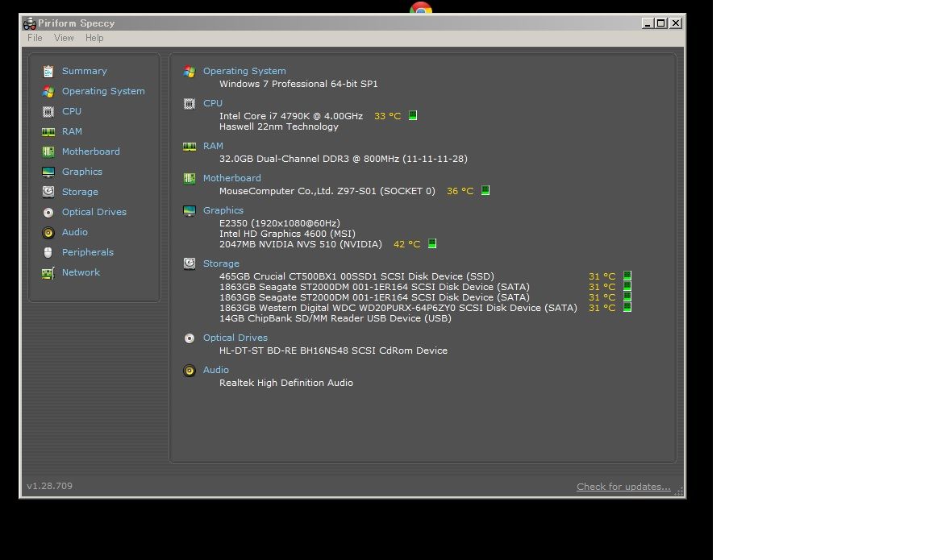Click the Summary clipboard icon in sidebar
This screenshot has height=560, width=929.
pyautogui.click(x=48, y=72)
